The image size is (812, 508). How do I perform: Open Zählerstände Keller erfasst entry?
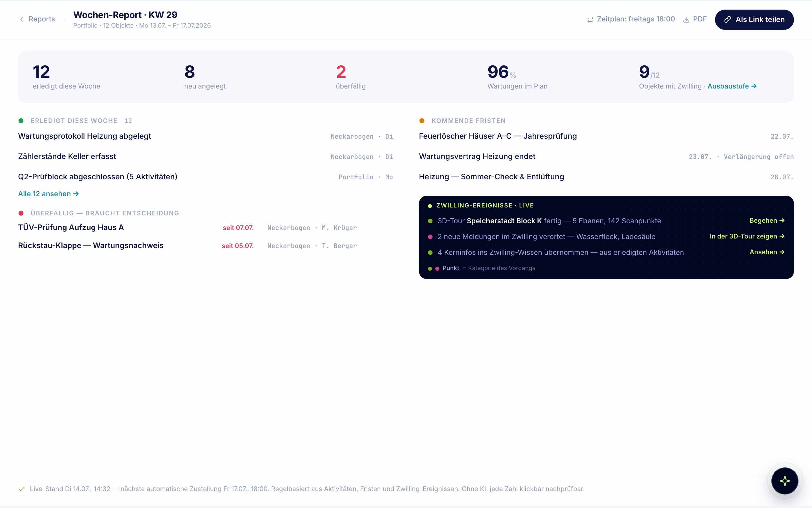click(x=205, y=156)
